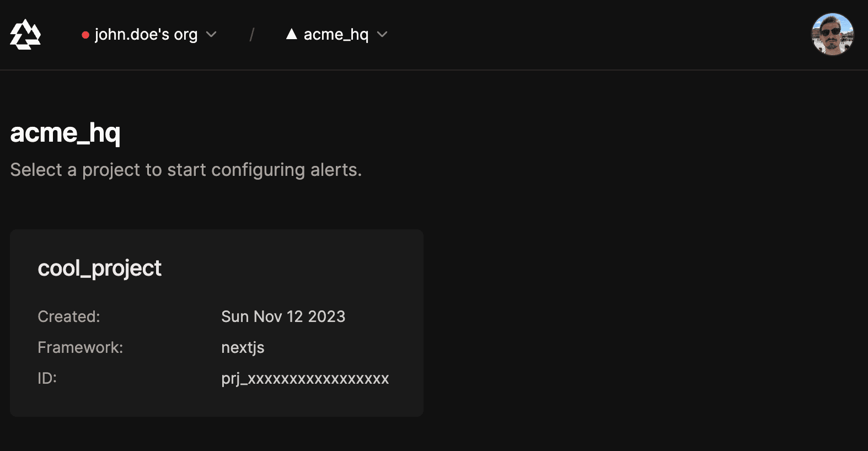Screen dimensions: 868x451
Task: Click the red status dot beside john.doe's org
Action: pyautogui.click(x=85, y=35)
